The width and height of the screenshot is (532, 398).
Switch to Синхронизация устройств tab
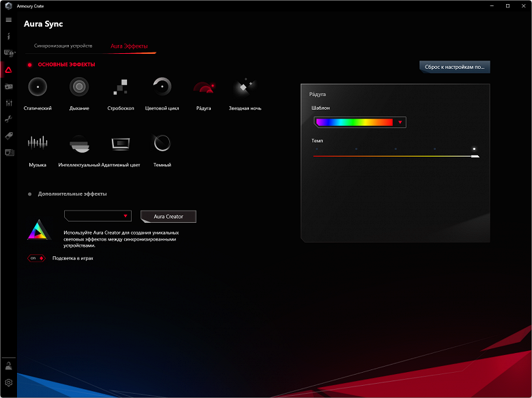(x=63, y=46)
